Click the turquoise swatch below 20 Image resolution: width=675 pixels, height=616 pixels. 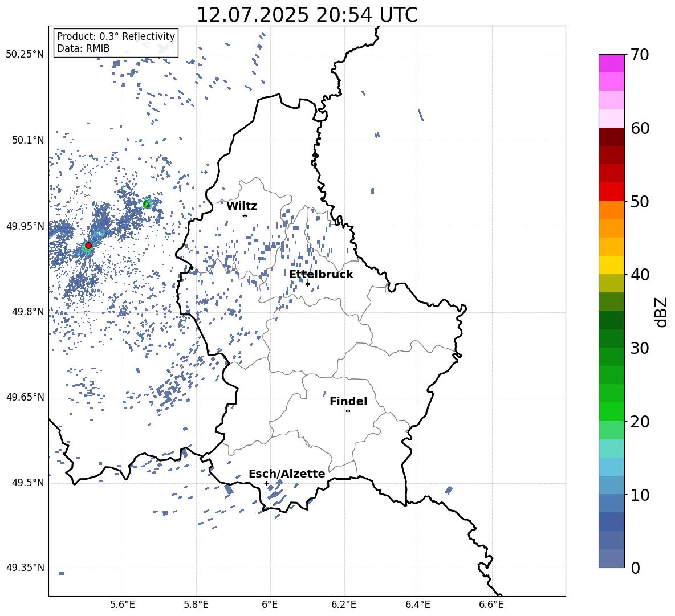click(611, 448)
